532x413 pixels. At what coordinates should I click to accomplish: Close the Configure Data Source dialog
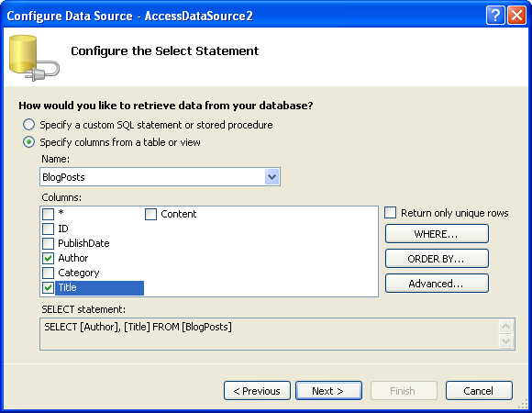(x=516, y=16)
